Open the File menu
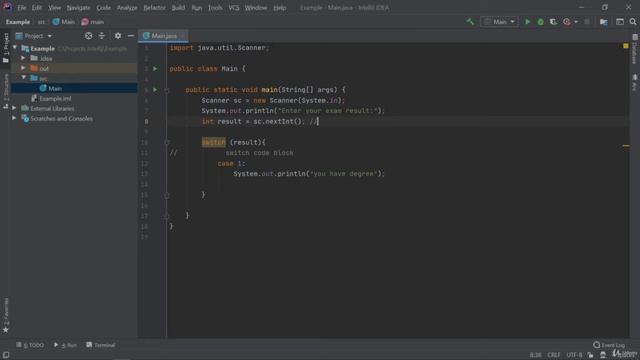The height and width of the screenshot is (360, 640). [21, 8]
